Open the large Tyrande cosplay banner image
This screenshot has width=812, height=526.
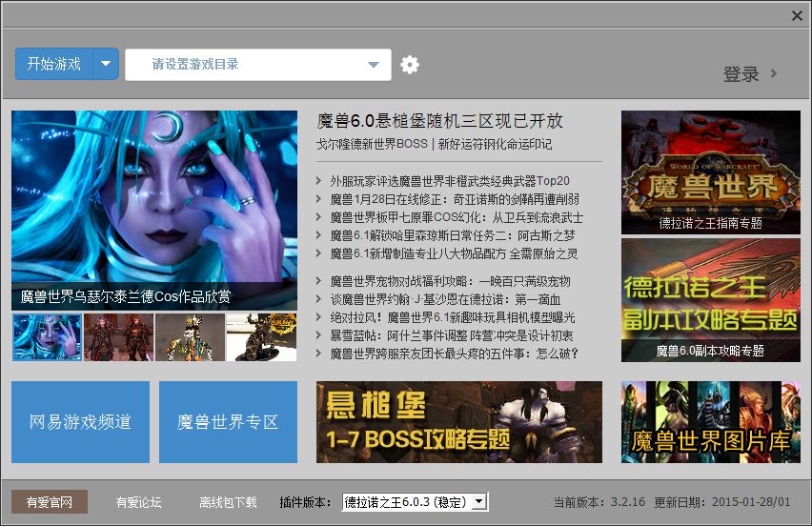click(154, 211)
